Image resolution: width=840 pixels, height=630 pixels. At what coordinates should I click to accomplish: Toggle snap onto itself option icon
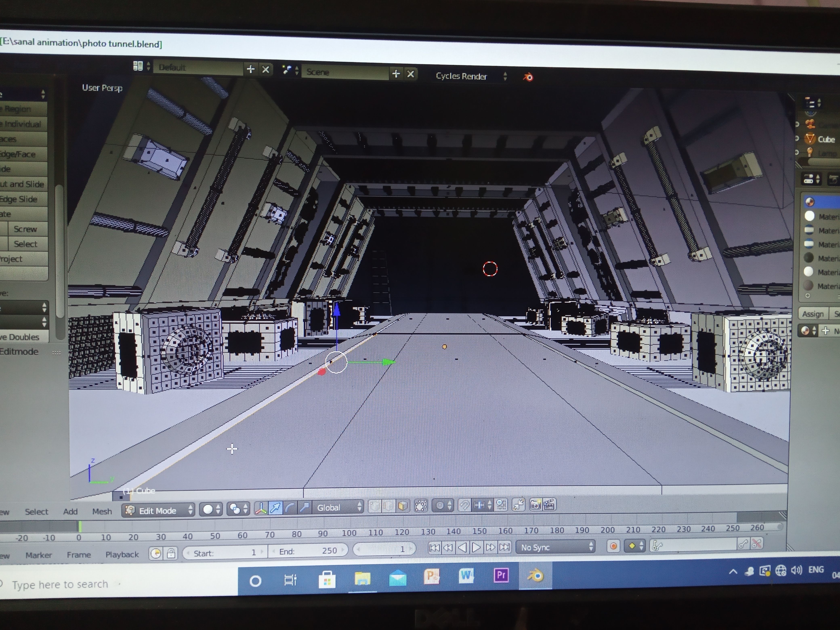pyautogui.click(x=501, y=505)
